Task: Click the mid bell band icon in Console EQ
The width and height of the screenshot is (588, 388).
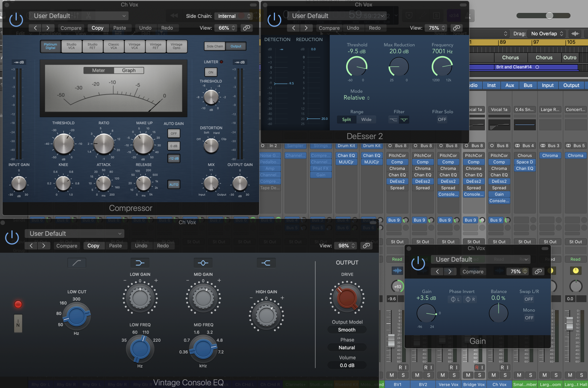Action: tap(203, 263)
